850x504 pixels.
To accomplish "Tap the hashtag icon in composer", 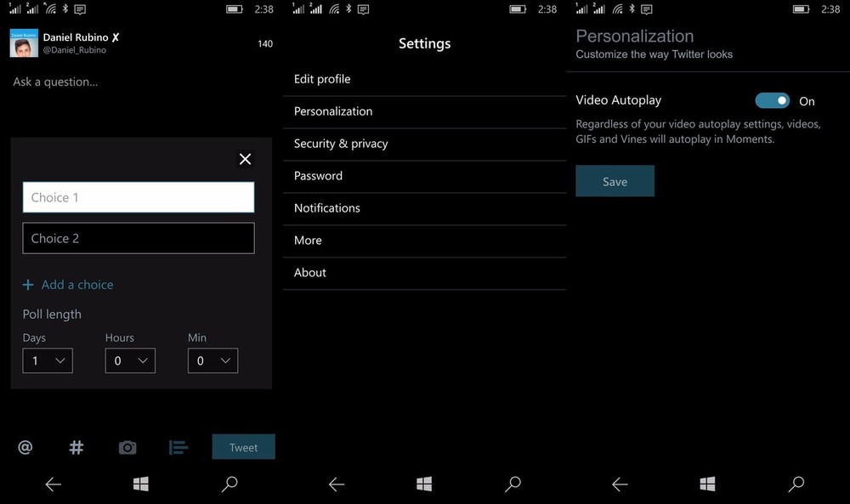I will click(x=76, y=447).
